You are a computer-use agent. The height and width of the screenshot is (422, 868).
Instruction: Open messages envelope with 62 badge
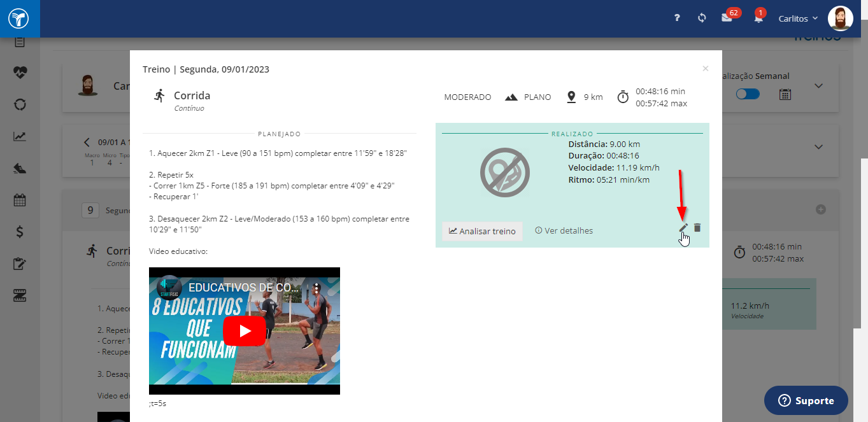pyautogui.click(x=727, y=18)
